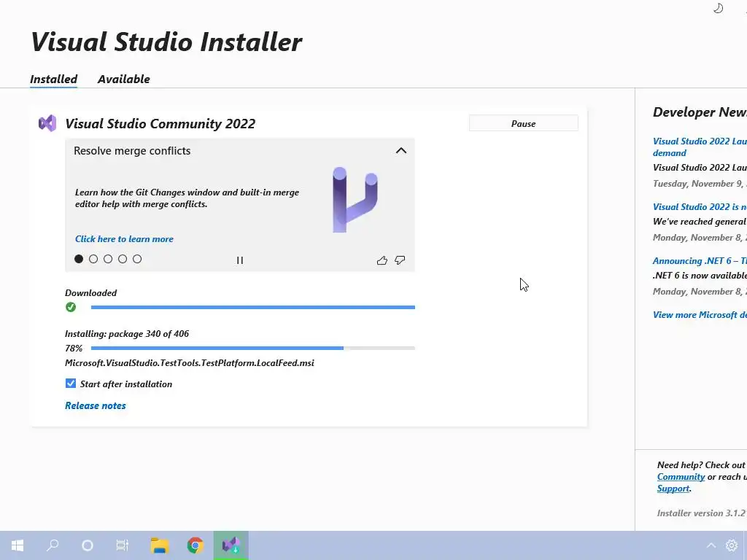Open Click here to learn more link
Screen dimensions: 747x560
tap(124, 239)
